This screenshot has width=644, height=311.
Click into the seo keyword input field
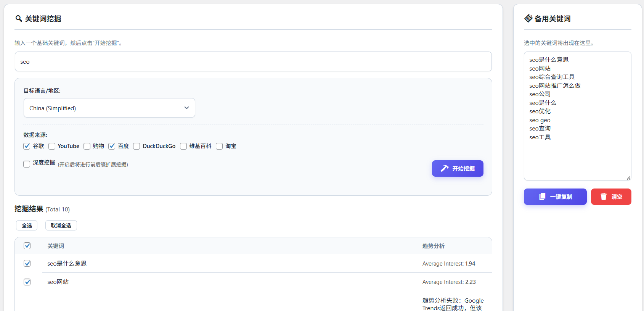click(253, 62)
